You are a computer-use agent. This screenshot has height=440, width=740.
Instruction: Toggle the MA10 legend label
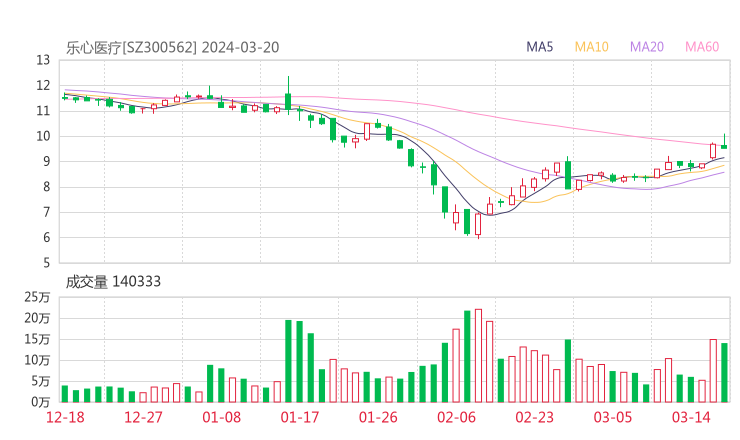pos(591,47)
